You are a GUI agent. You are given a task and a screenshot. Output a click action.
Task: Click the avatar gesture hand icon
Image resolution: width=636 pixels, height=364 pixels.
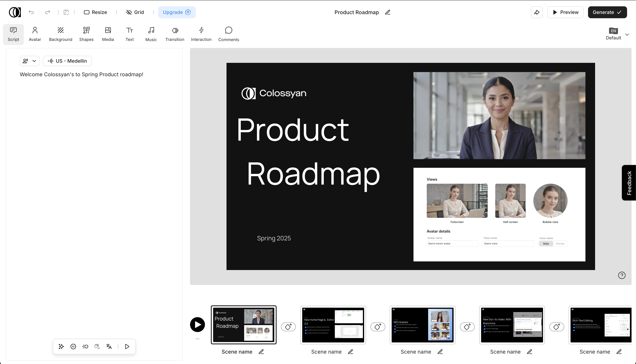[97, 346]
